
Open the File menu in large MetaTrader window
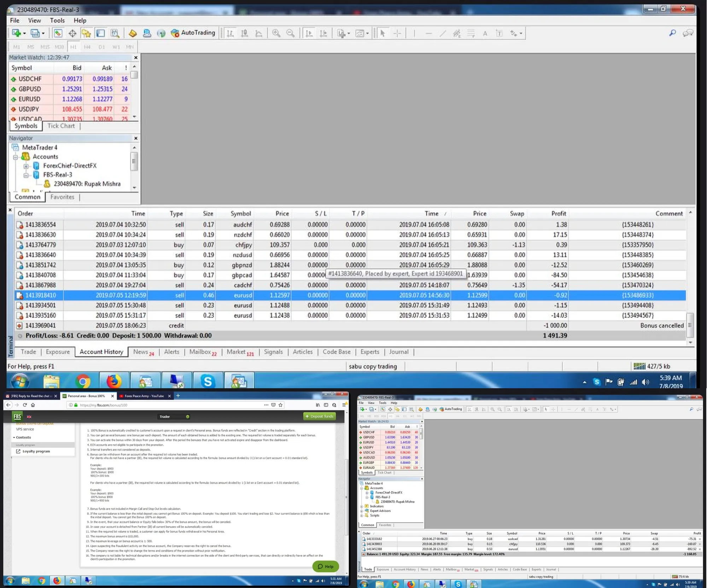14,21
